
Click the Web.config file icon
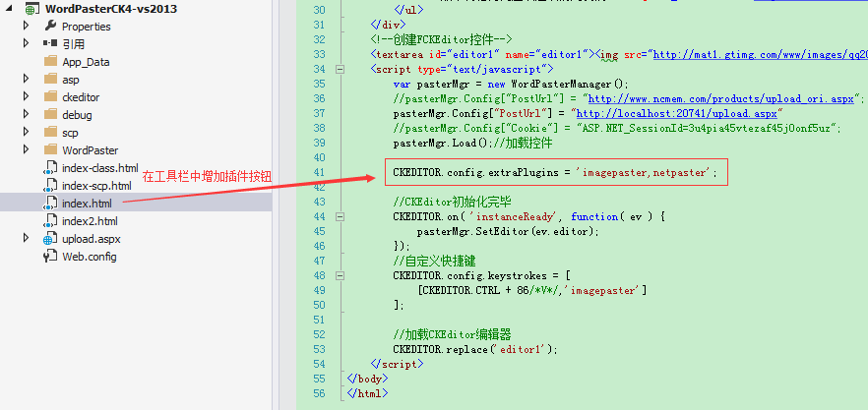tap(50, 257)
